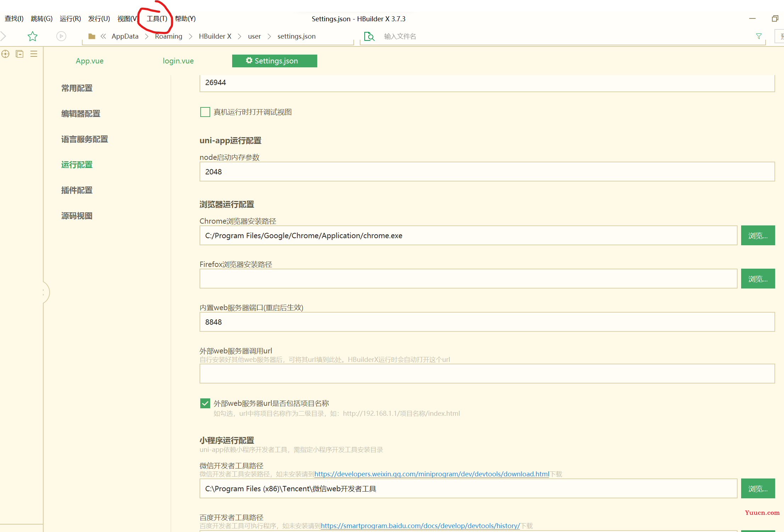Screen dimensions: 784x532
Task: Click the collapse-all sidebar icon
Action: pos(19,54)
